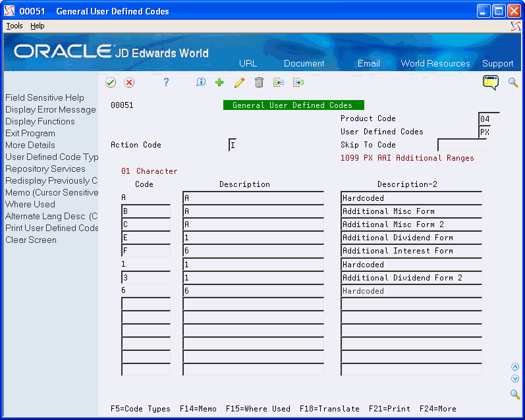Click the '01 Character' label
This screenshot has height=420, width=525.
(x=150, y=171)
